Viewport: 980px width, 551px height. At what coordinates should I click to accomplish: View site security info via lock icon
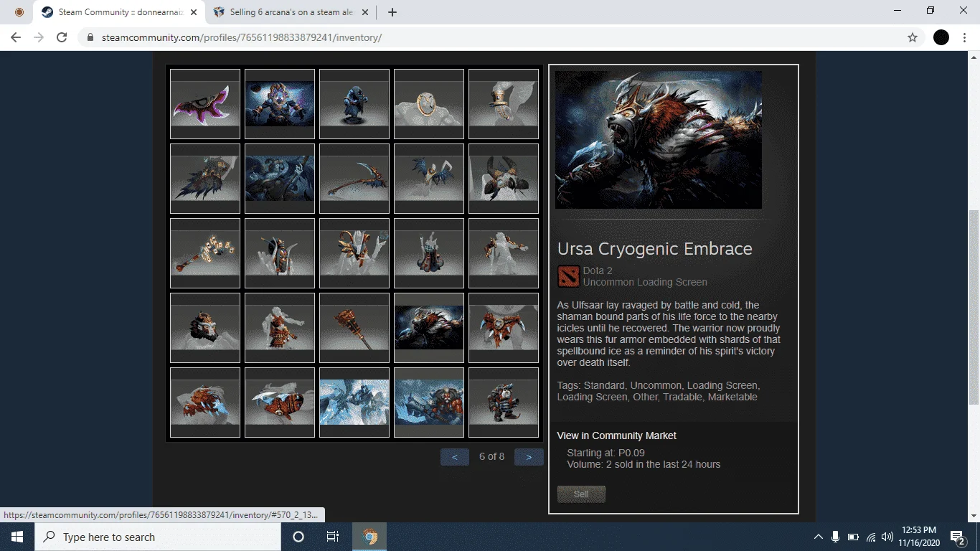(x=90, y=37)
